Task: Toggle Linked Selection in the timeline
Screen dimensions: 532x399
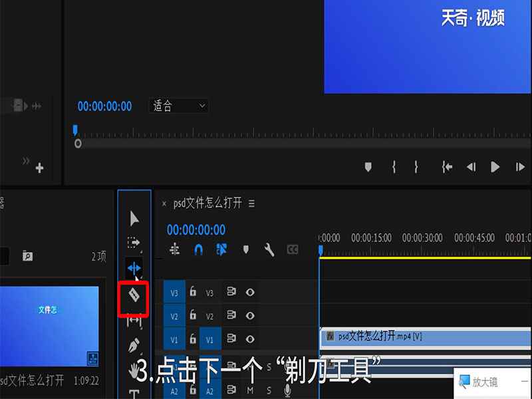Action: [x=221, y=249]
